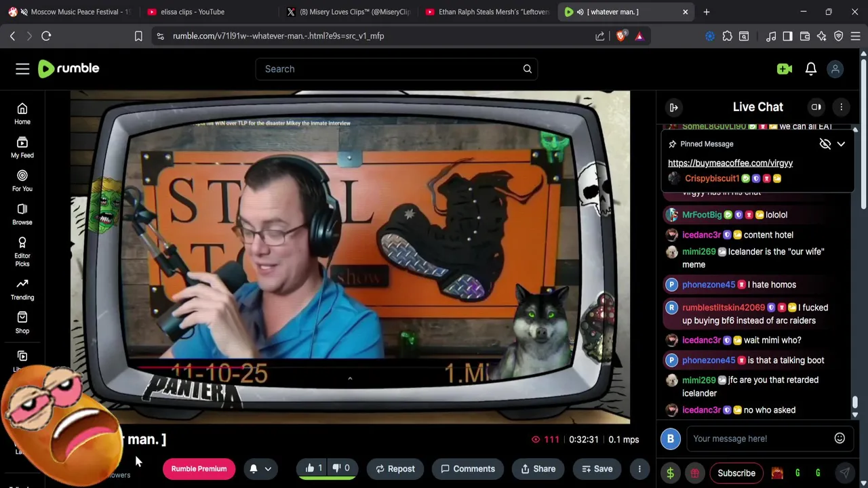The image size is (868, 488).
Task: Open the Brave VPN shield icon
Action: (x=839, y=36)
